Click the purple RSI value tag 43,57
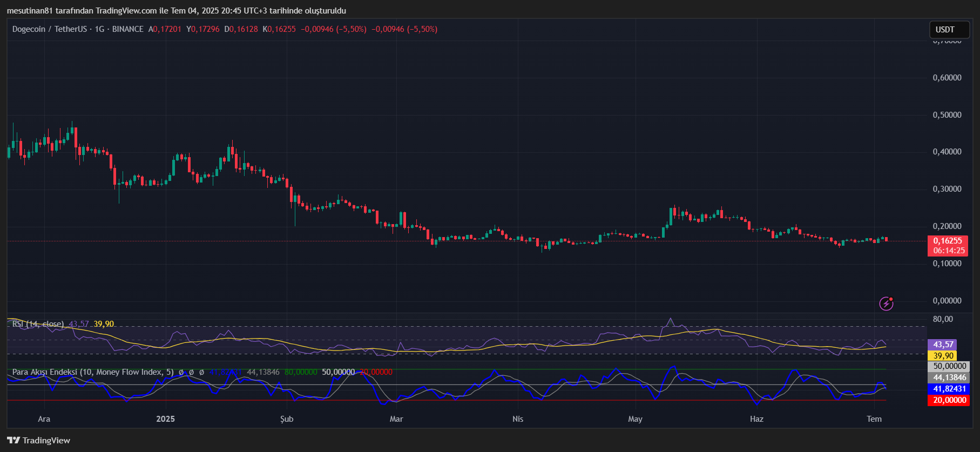980x452 pixels. pyautogui.click(x=942, y=345)
